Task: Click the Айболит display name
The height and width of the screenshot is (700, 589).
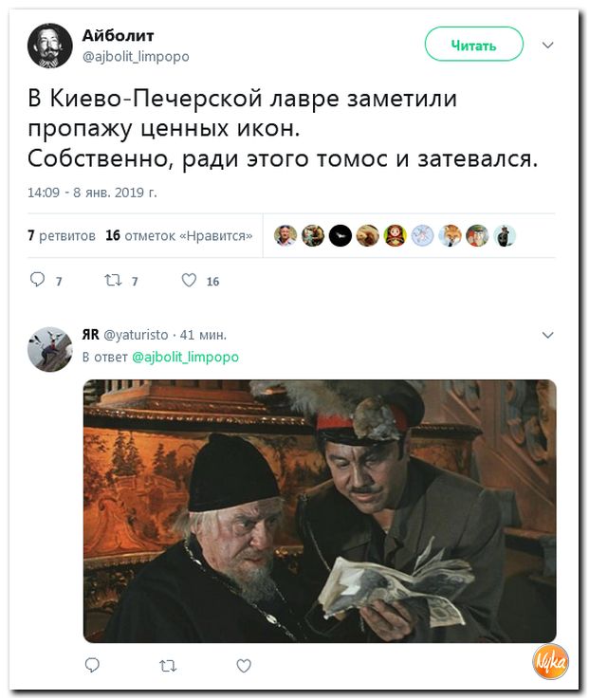Action: [118, 35]
